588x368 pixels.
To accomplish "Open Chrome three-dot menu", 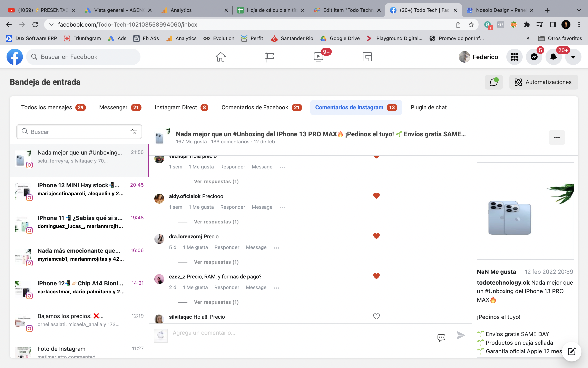I will [579, 25].
